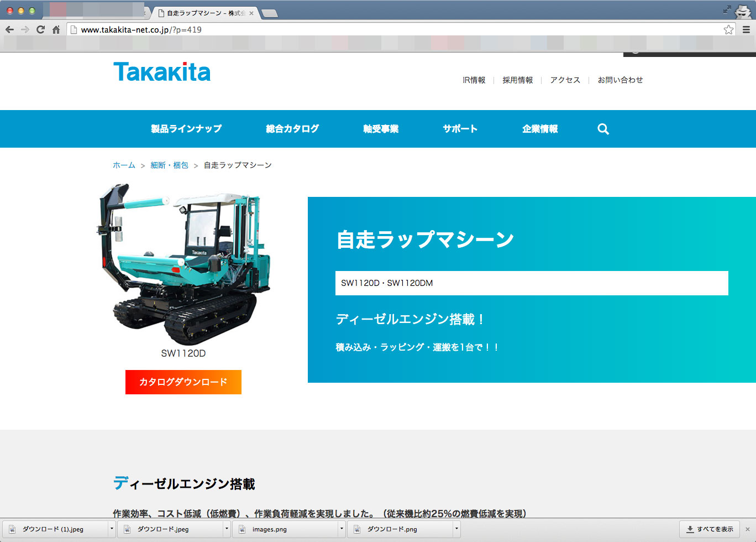Image resolution: width=756 pixels, height=542 pixels.
Task: Go back with the browser back arrow
Action: point(9,30)
